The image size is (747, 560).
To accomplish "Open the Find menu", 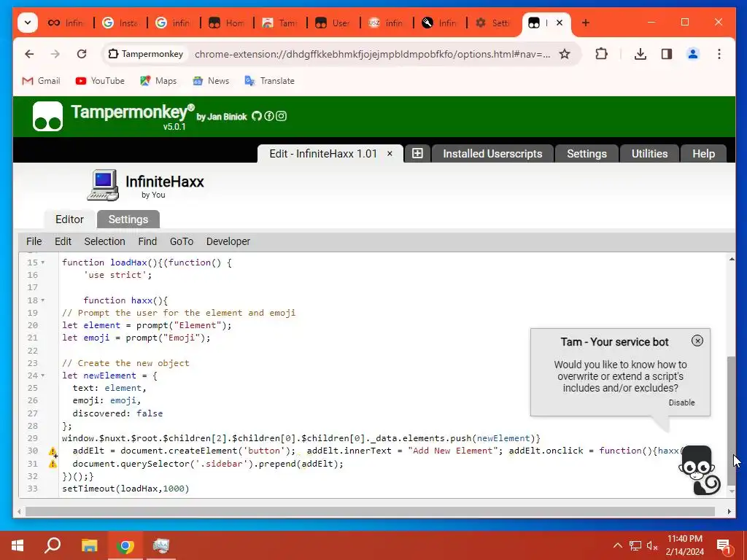I will coord(147,241).
